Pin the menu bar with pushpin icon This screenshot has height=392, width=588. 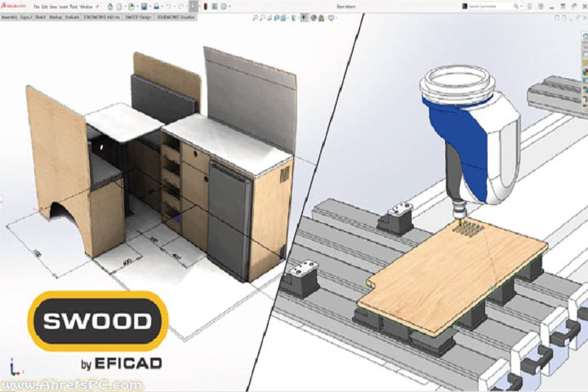coord(97,7)
